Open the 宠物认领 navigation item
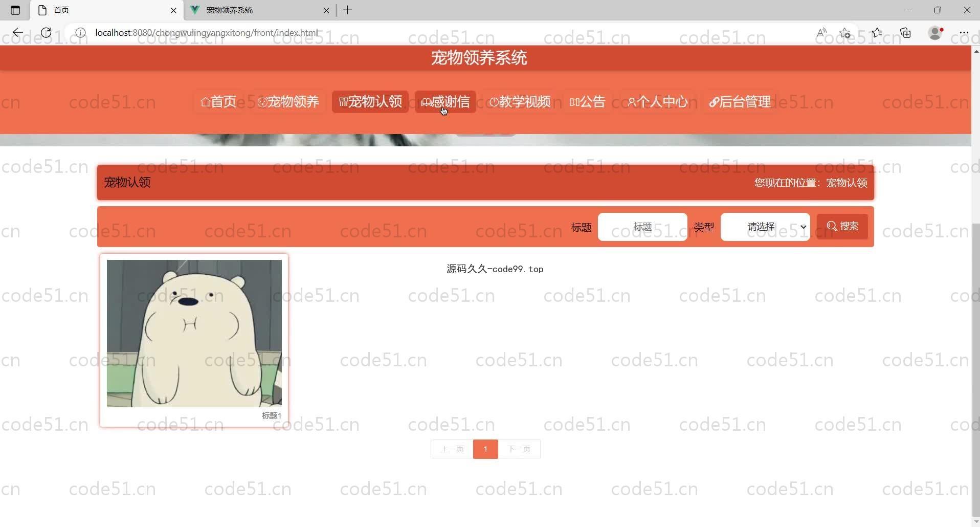 [x=370, y=102]
